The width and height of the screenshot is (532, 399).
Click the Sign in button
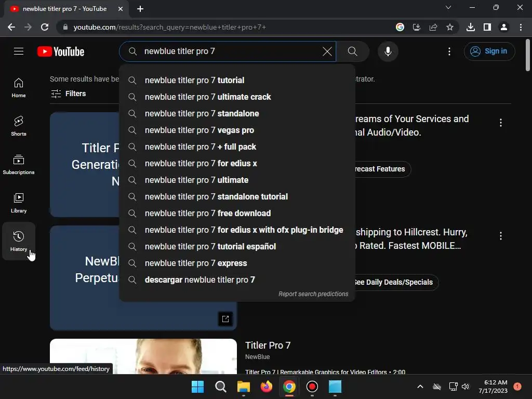489,51
